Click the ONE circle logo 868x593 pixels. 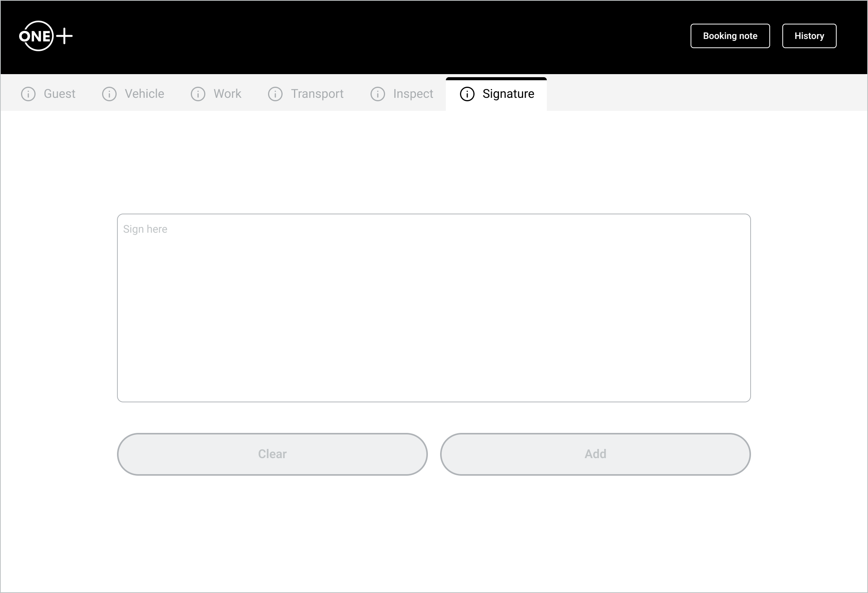click(37, 36)
